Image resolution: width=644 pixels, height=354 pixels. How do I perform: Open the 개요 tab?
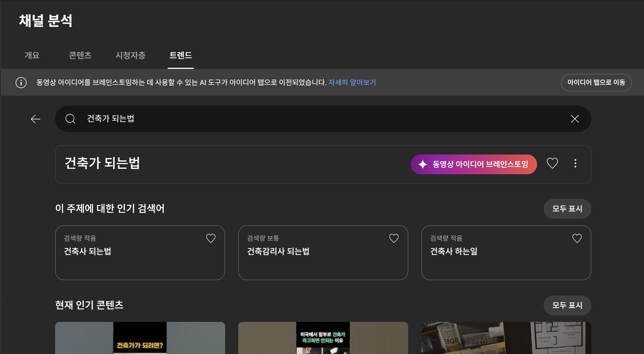point(32,55)
